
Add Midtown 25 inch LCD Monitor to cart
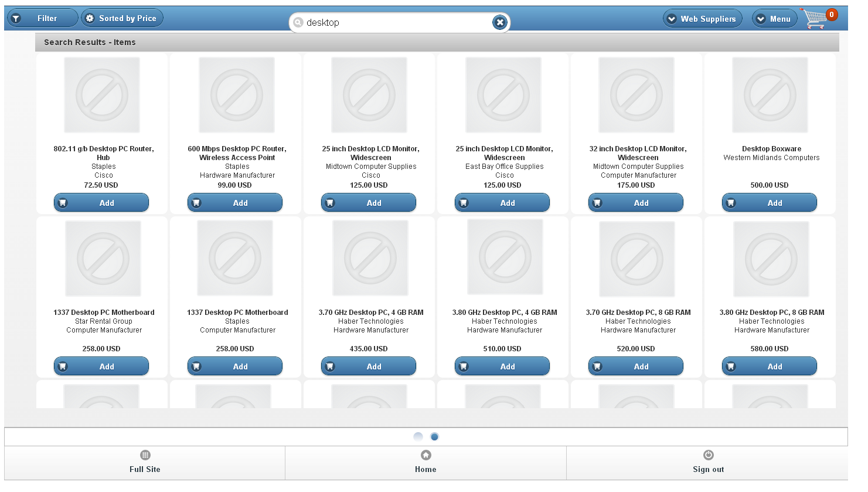(x=369, y=203)
